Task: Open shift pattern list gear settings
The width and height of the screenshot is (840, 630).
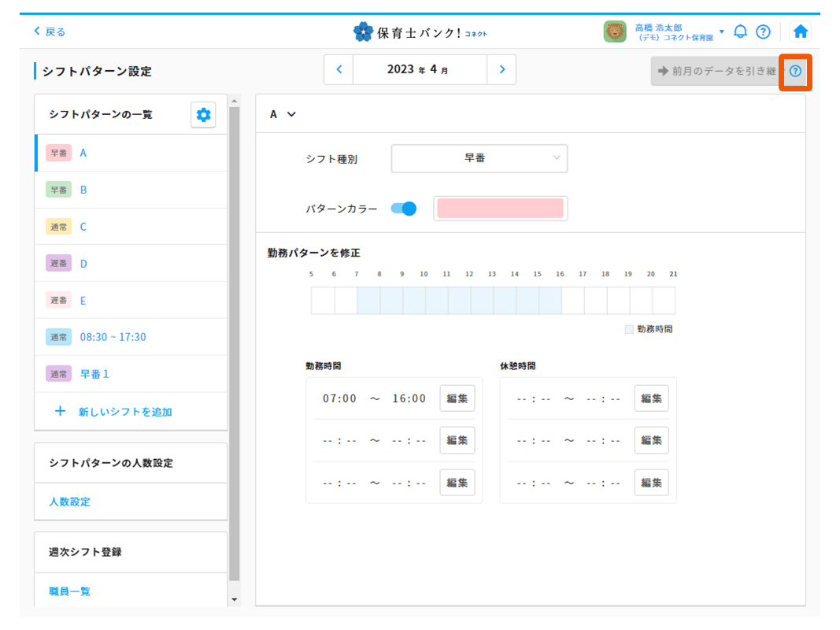Action: [x=203, y=115]
